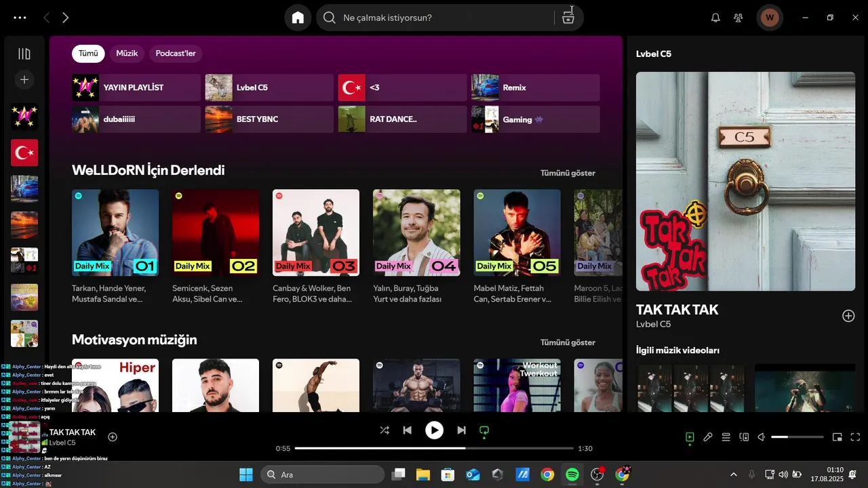Image resolution: width=868 pixels, height=488 pixels.
Task: Open the star cover playlist in sidebar
Action: coord(24,117)
